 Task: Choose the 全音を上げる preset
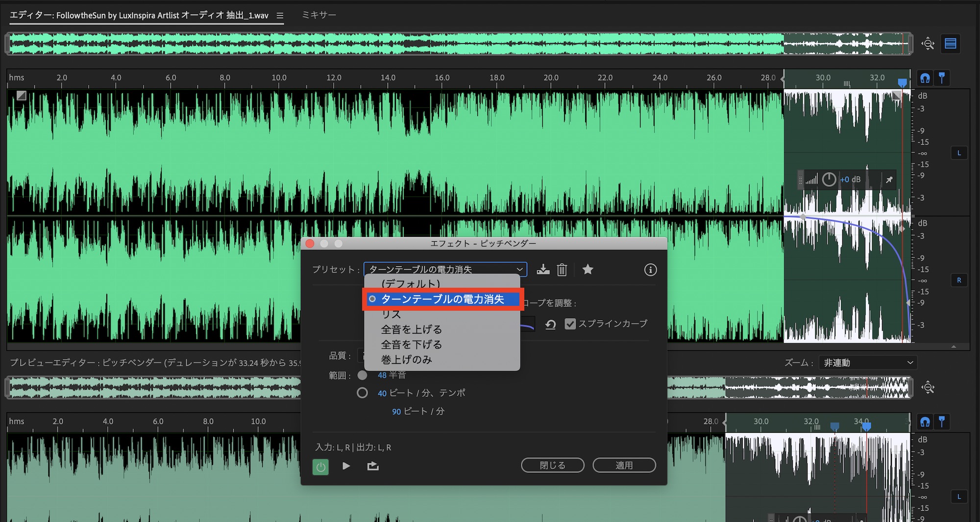[x=411, y=329]
